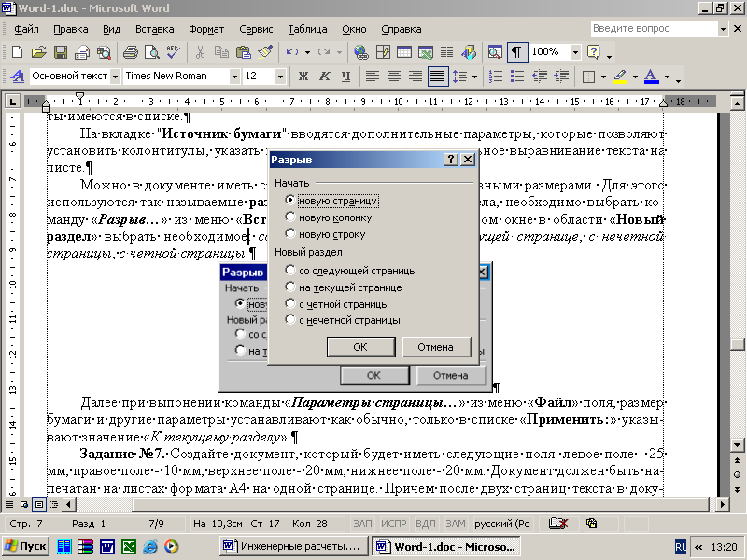
Task: Copy the selection using the toolbar icon
Action: click(221, 52)
